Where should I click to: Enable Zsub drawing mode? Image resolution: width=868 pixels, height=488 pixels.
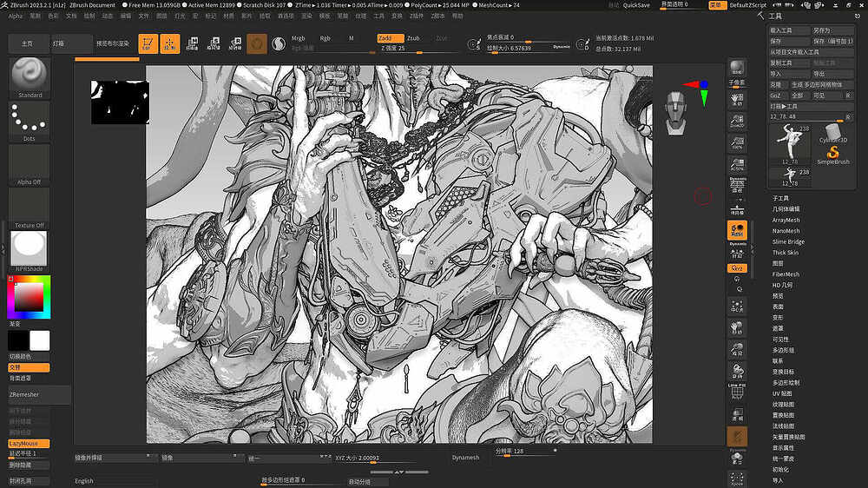(413, 38)
